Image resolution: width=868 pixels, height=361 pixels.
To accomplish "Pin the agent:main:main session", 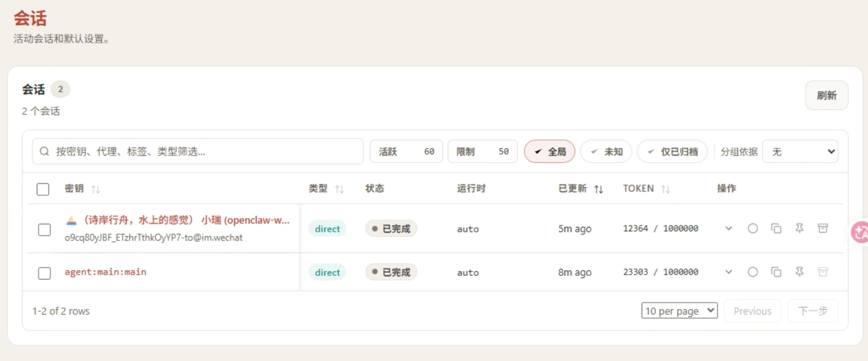I will pos(800,272).
